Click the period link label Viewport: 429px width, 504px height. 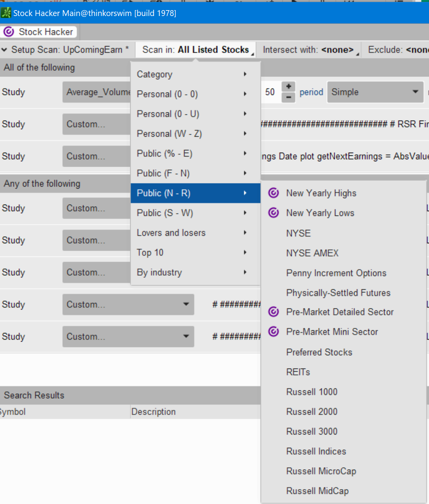311,92
